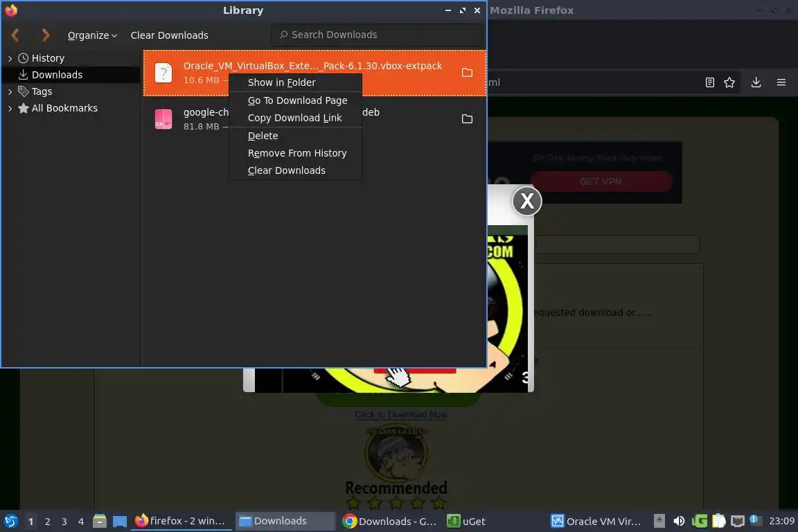Open the volume control tray icon
The image size is (798, 532).
point(678,521)
